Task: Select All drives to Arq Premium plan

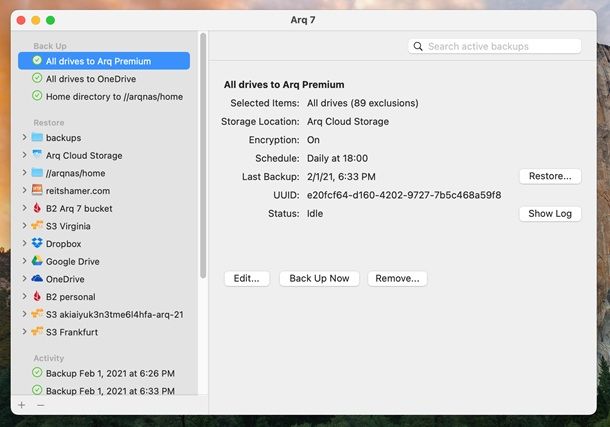Action: (x=104, y=61)
